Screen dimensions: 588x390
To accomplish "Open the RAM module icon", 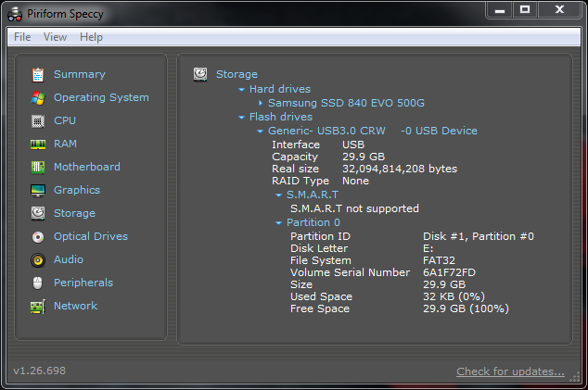I will coord(38,145).
